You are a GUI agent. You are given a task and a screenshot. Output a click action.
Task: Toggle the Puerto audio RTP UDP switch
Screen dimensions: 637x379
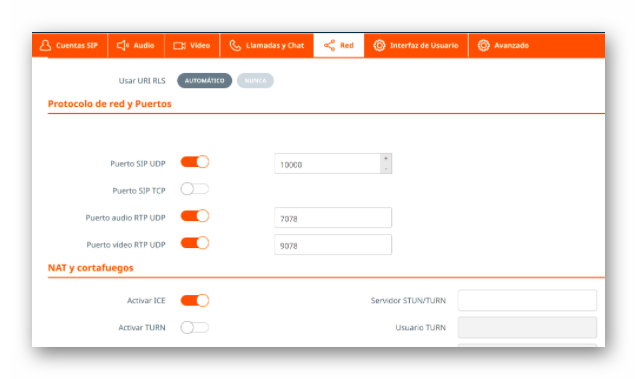click(x=195, y=216)
